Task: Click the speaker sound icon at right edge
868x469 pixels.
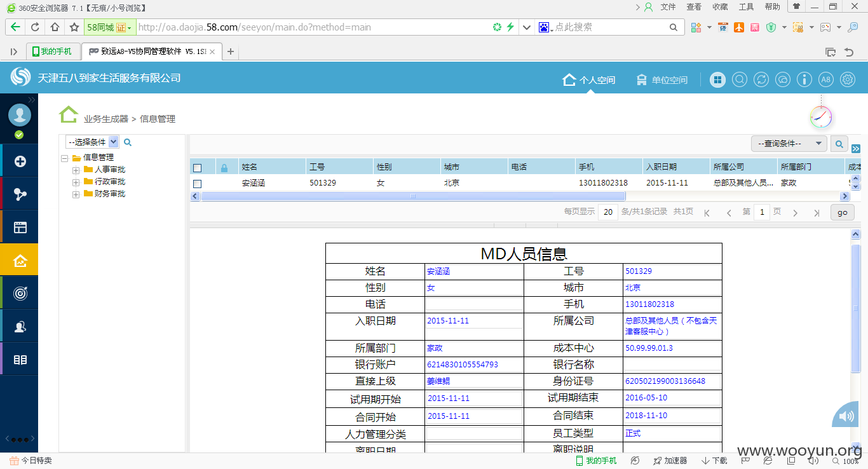Action: pos(846,416)
